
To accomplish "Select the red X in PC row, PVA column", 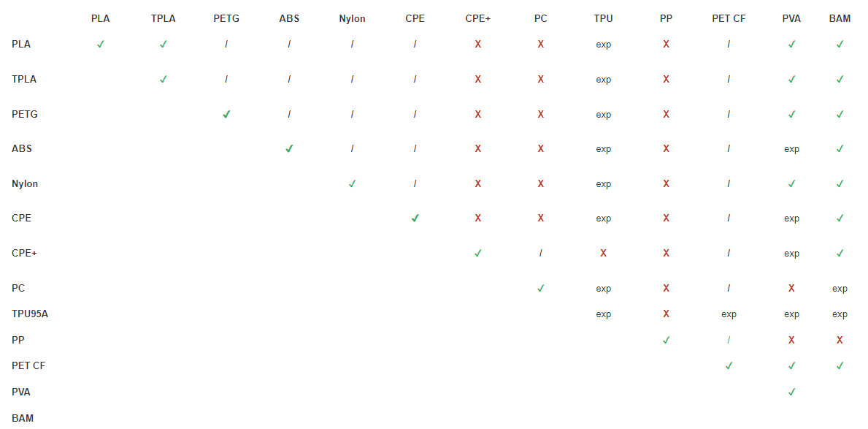I will pos(791,288).
